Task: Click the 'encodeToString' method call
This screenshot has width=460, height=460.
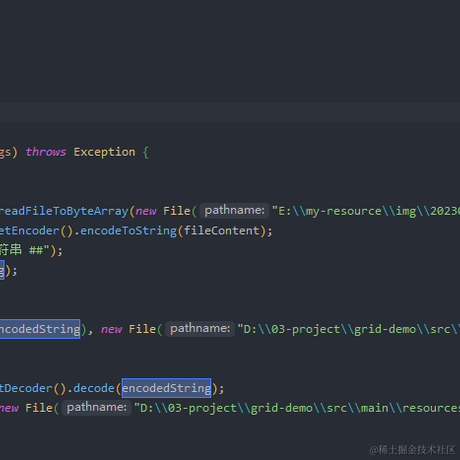Action: [x=128, y=231]
